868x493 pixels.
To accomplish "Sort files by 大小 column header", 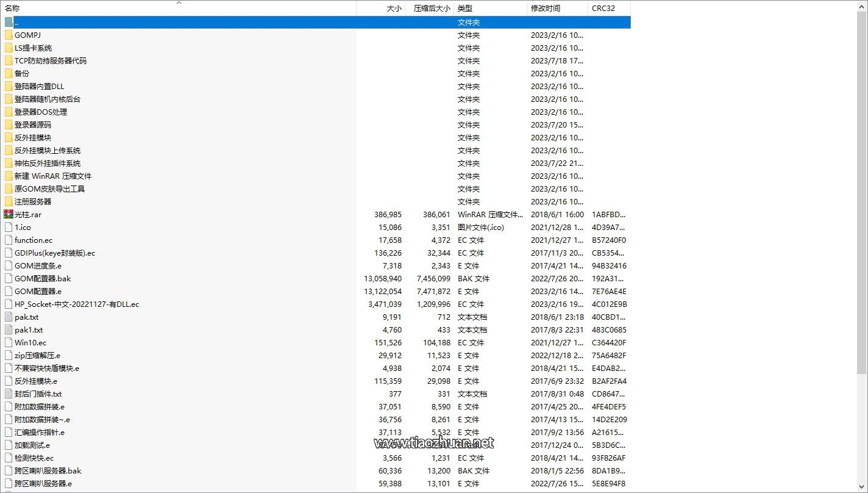I will coord(394,9).
